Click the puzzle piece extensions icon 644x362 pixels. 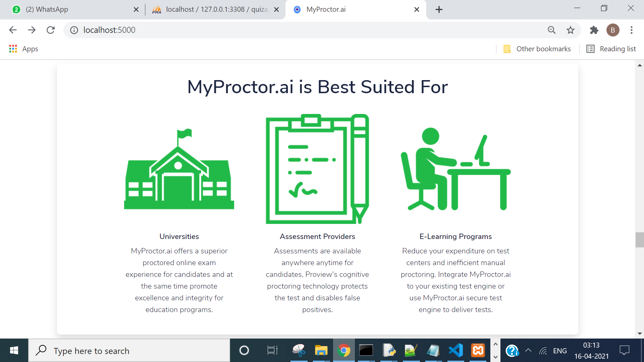594,29
